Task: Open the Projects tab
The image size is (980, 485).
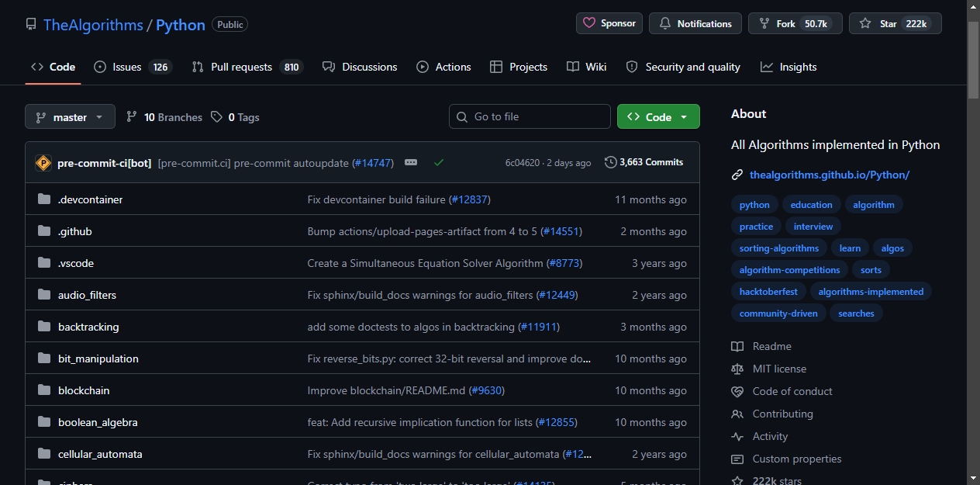Action: coord(519,67)
